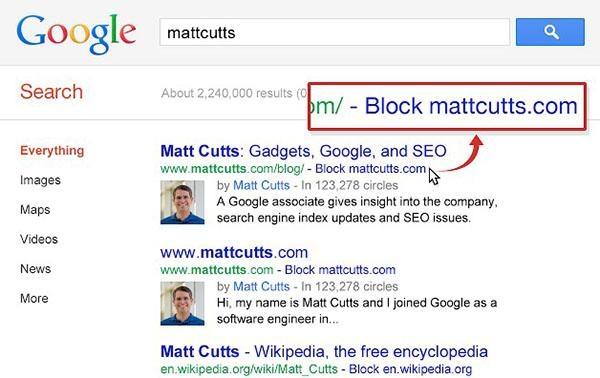Open Matt Cutts author link in the first result
Screen dimensions: 600x378
click(261, 186)
